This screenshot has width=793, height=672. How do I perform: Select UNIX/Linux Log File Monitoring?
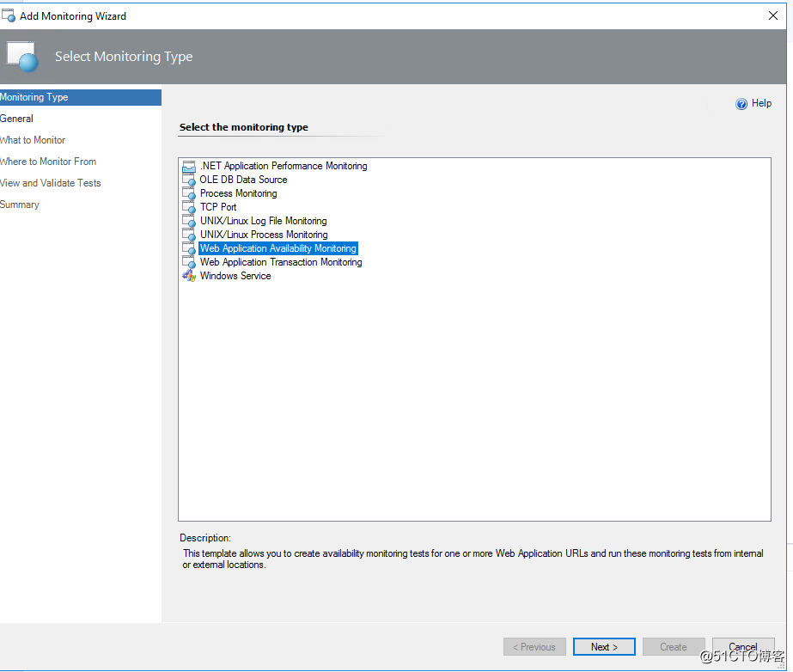tap(264, 221)
